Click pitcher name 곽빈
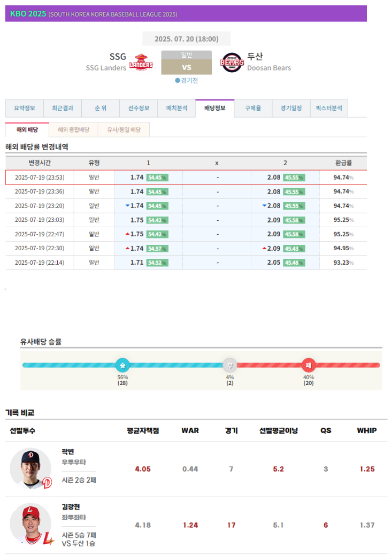Image resolution: width=392 pixels, height=555 pixels. (x=67, y=452)
